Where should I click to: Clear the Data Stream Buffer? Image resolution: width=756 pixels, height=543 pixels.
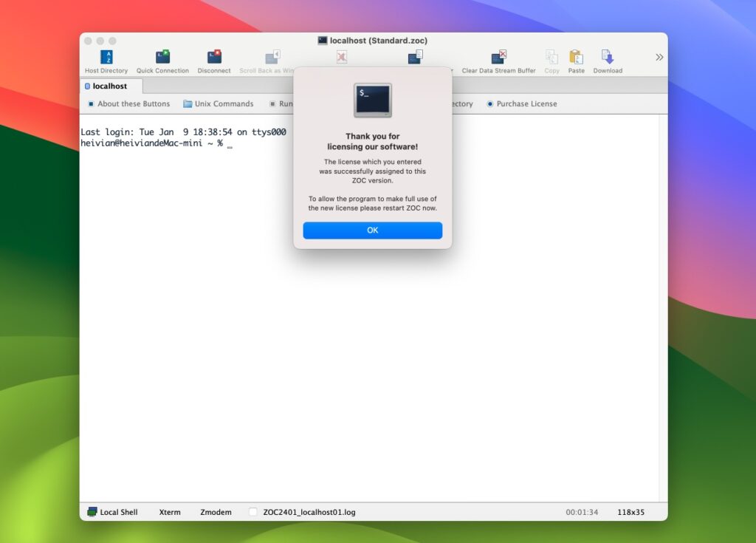tap(498, 59)
